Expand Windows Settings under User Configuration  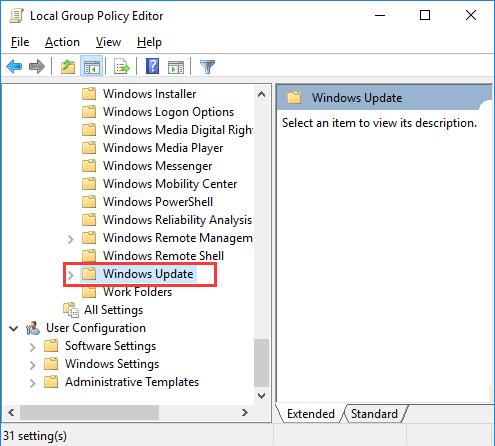[32, 365]
